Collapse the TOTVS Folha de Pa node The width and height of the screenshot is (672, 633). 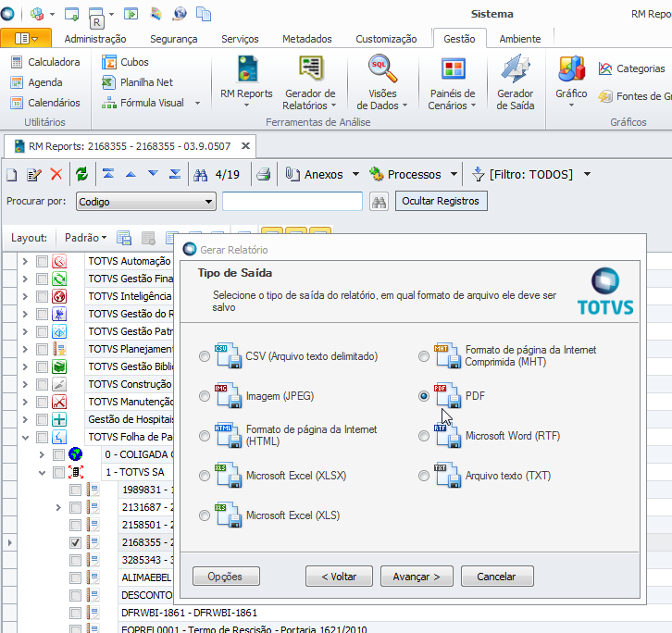[25, 438]
